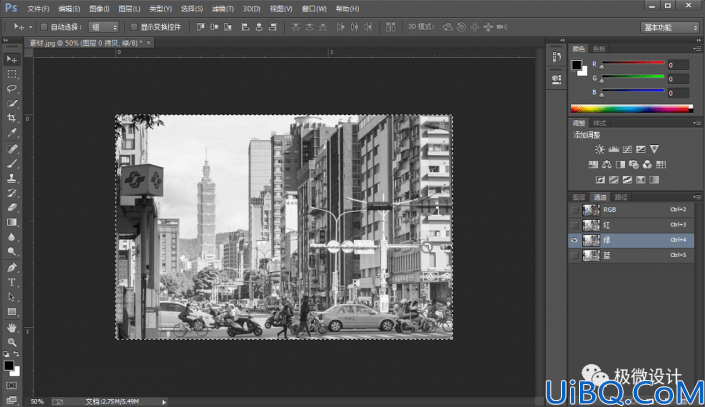Click the Color panel foreground swatch

(x=576, y=65)
